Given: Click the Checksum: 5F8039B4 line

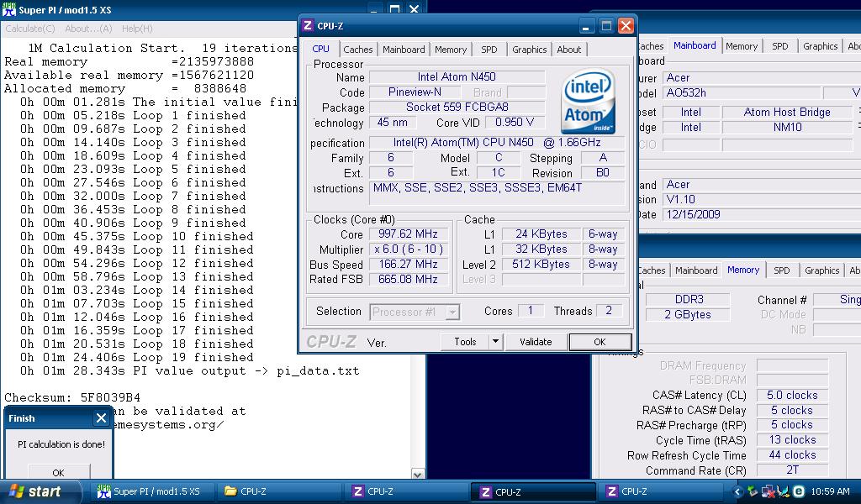Looking at the screenshot, I should (72, 397).
